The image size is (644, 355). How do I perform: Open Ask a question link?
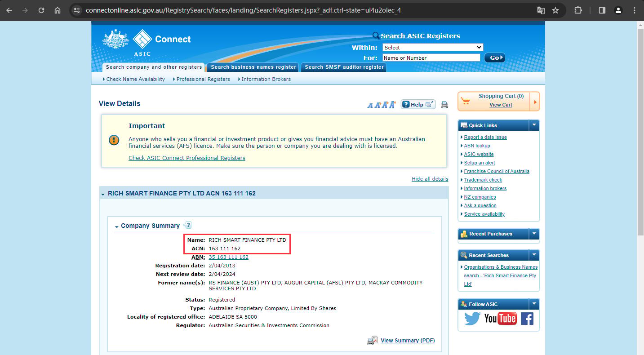480,205
